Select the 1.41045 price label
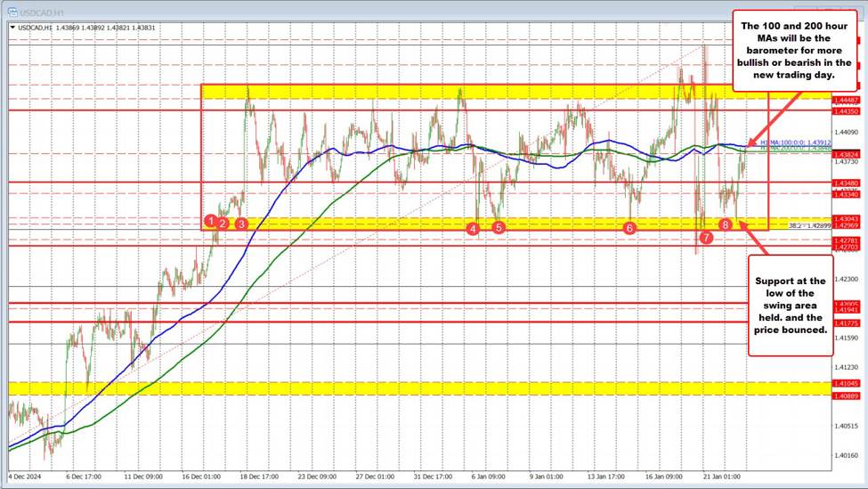The image size is (868, 489). [x=846, y=383]
